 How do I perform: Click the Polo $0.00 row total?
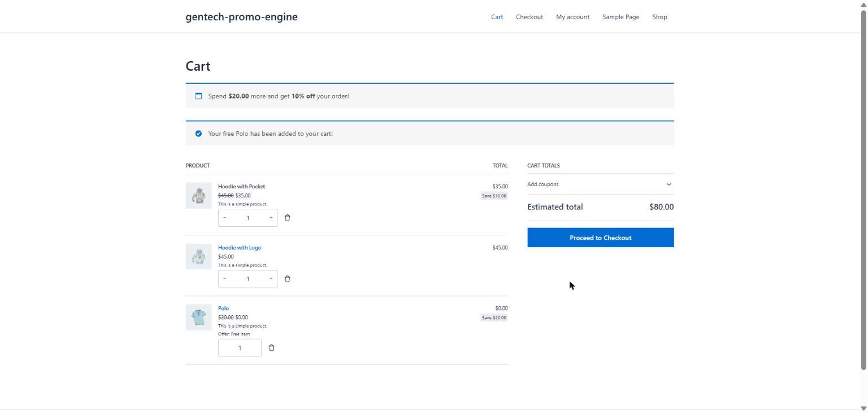pyautogui.click(x=501, y=308)
